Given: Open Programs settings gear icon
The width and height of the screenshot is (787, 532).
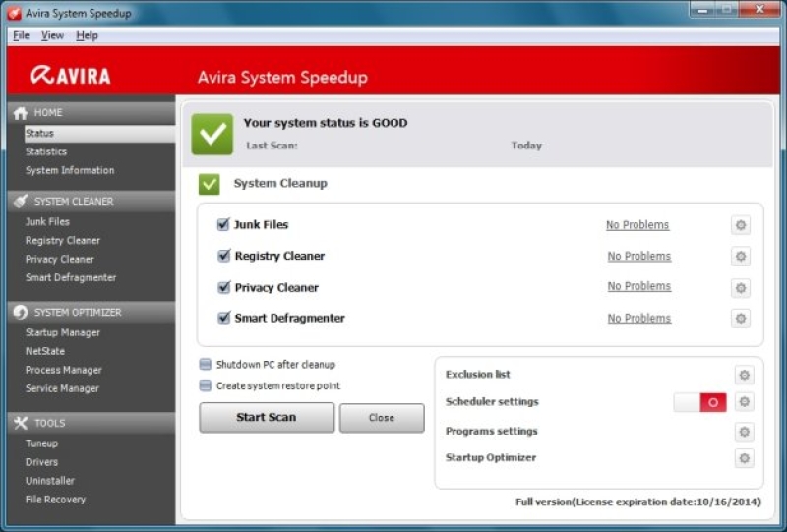Looking at the screenshot, I should (x=745, y=432).
